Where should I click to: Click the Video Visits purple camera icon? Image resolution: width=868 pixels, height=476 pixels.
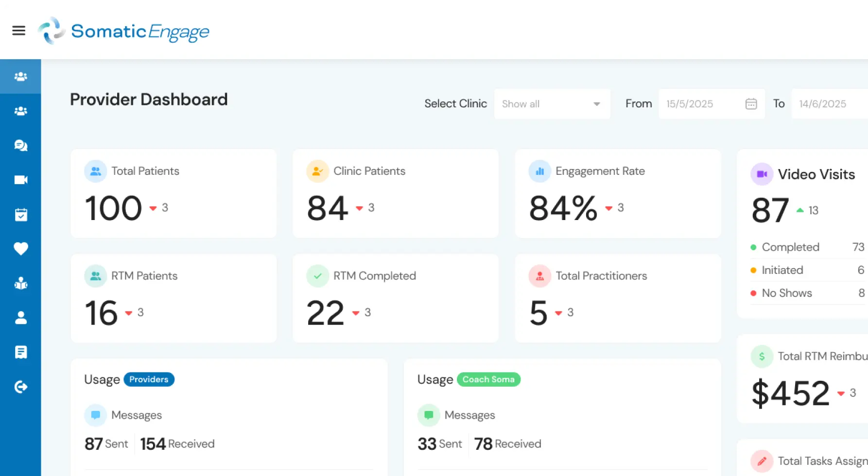[x=762, y=174]
